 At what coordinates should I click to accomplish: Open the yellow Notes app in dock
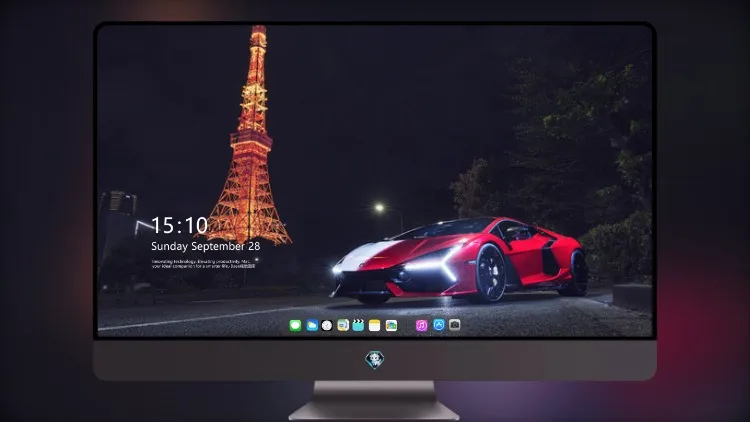(x=375, y=326)
